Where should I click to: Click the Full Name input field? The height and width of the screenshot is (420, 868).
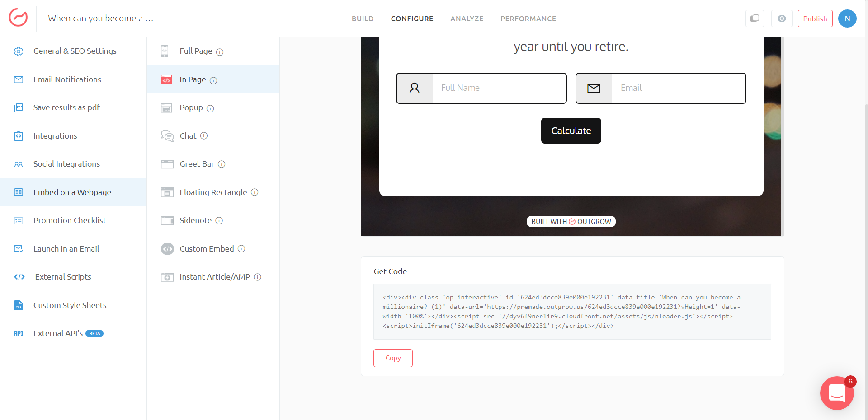point(481,88)
